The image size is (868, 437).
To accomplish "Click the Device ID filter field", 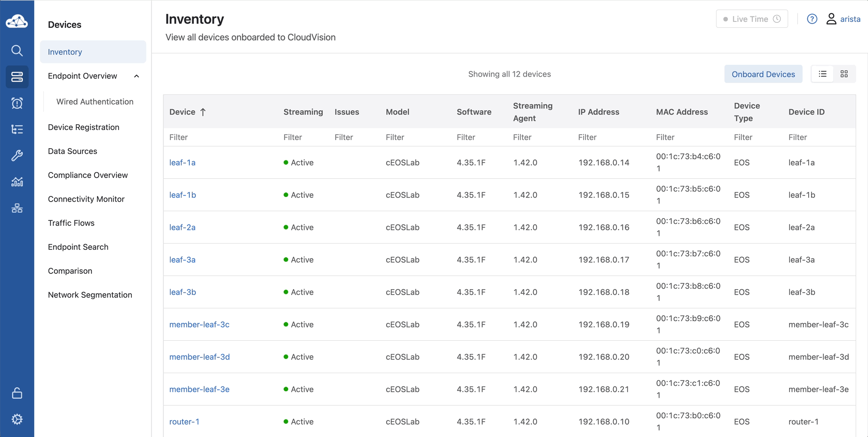I will [x=819, y=137].
